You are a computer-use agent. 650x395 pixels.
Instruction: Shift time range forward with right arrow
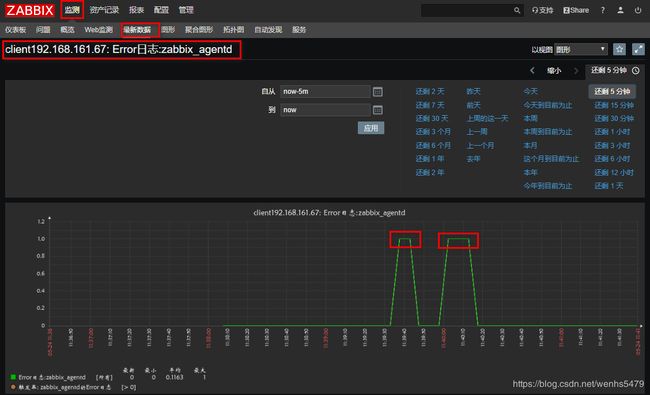pos(576,70)
